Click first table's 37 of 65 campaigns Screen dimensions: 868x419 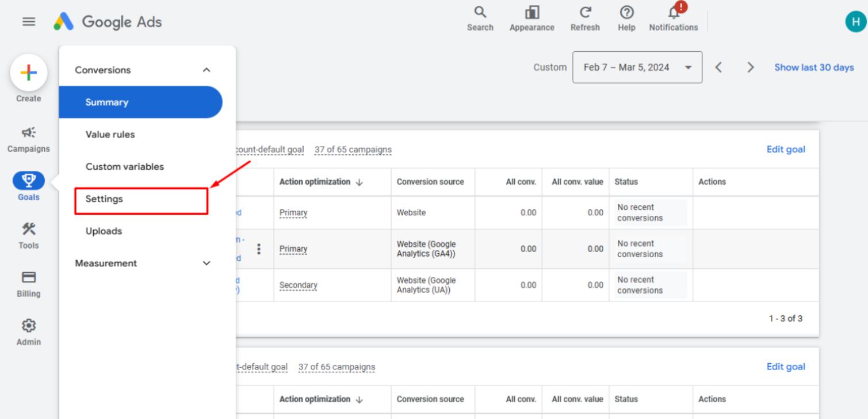point(353,150)
